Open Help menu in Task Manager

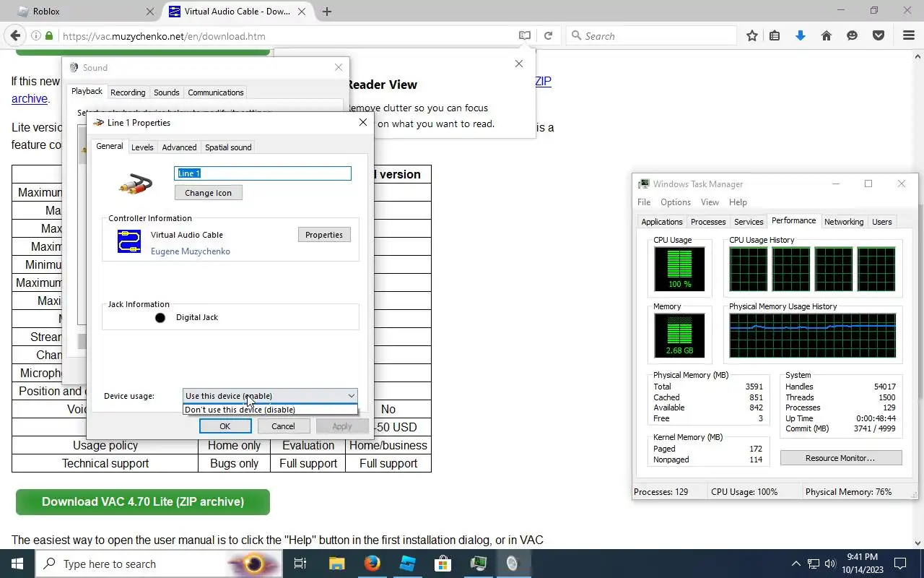click(738, 202)
